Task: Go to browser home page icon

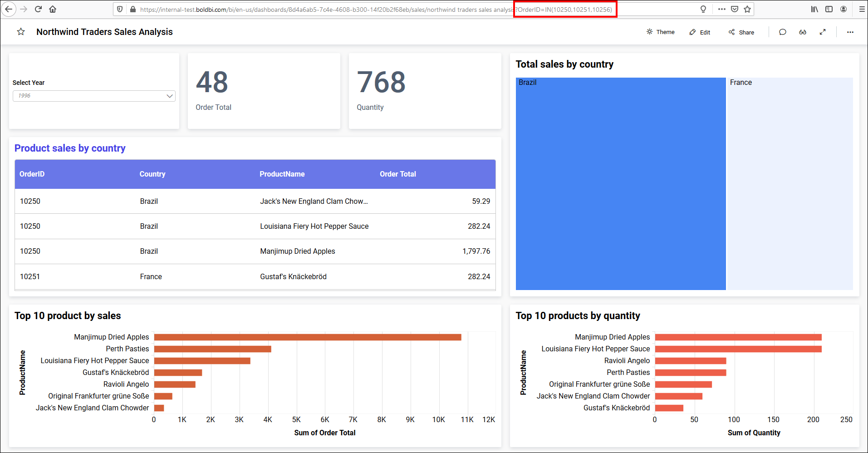Action: pos(53,9)
